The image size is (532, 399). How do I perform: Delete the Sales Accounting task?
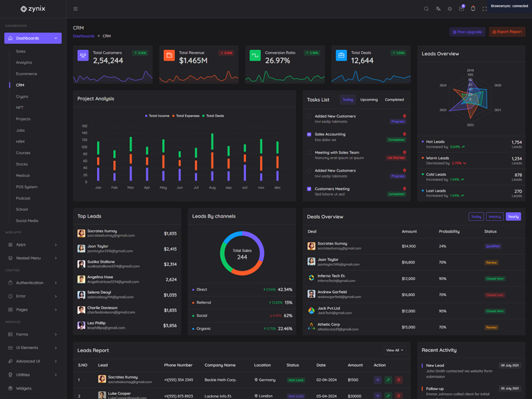point(404,134)
